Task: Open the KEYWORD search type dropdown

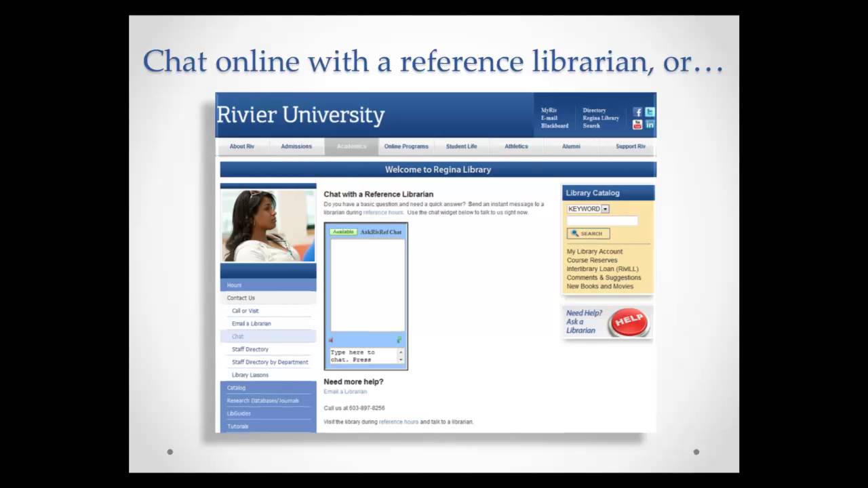Action: pyautogui.click(x=588, y=209)
